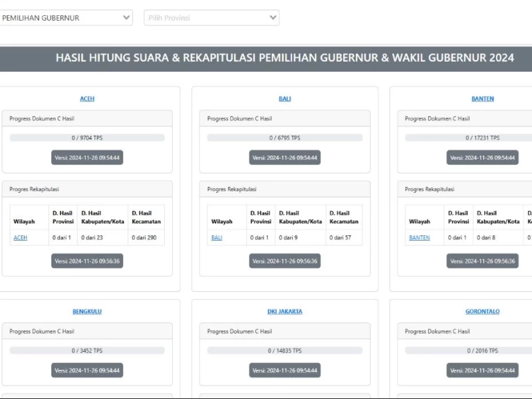Screen dimensions: 532x399
Task: Go to the DKI JAKARTA heading link
Action: [285, 311]
